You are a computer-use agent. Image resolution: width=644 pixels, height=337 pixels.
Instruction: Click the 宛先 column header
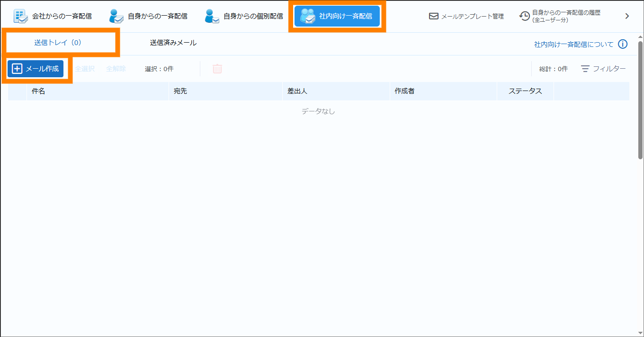click(180, 91)
